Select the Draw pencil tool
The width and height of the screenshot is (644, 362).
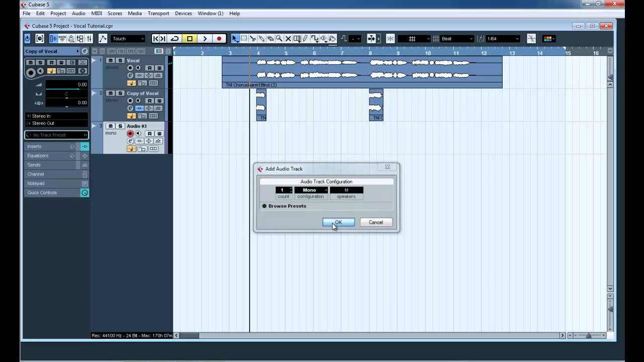[x=305, y=39]
